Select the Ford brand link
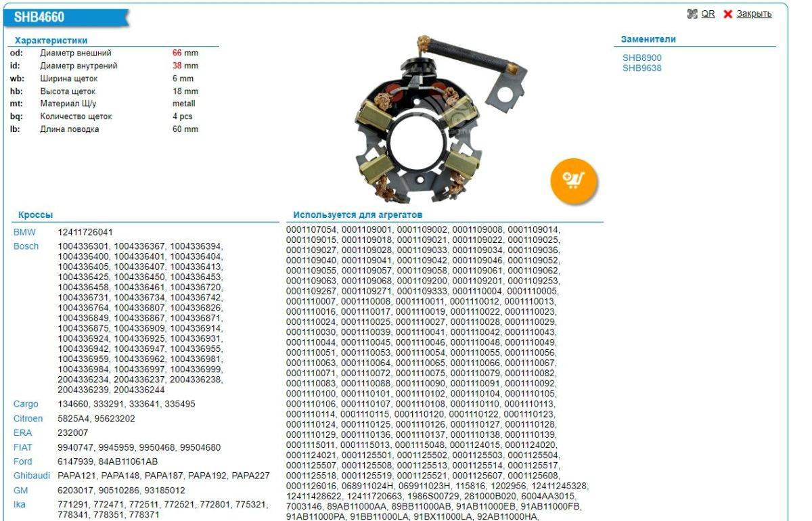812x521 pixels. click(23, 461)
